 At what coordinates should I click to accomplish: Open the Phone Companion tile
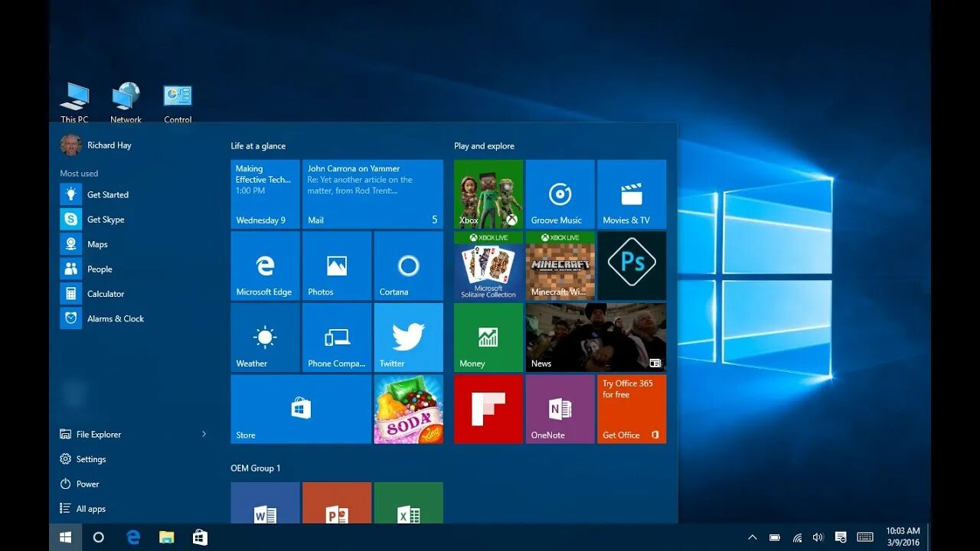[x=337, y=337]
